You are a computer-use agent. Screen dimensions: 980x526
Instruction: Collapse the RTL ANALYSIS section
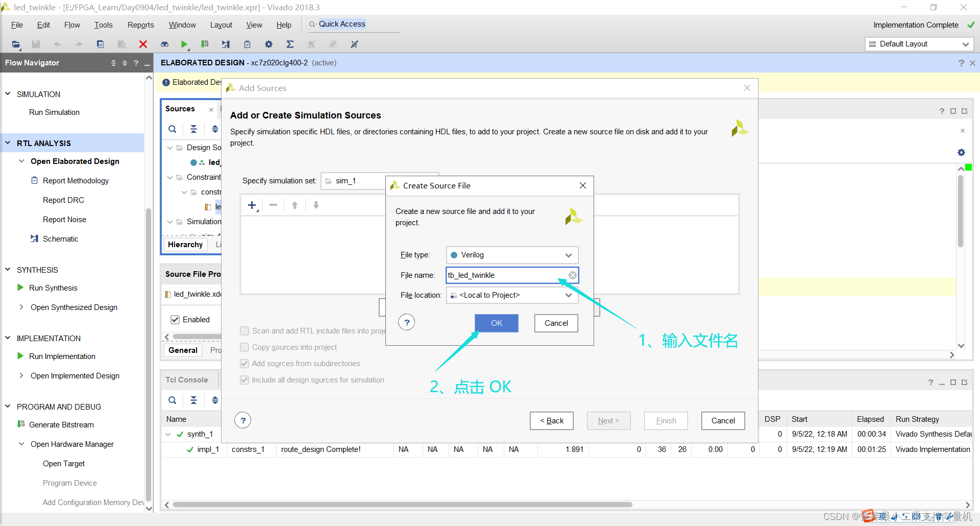pyautogui.click(x=8, y=143)
